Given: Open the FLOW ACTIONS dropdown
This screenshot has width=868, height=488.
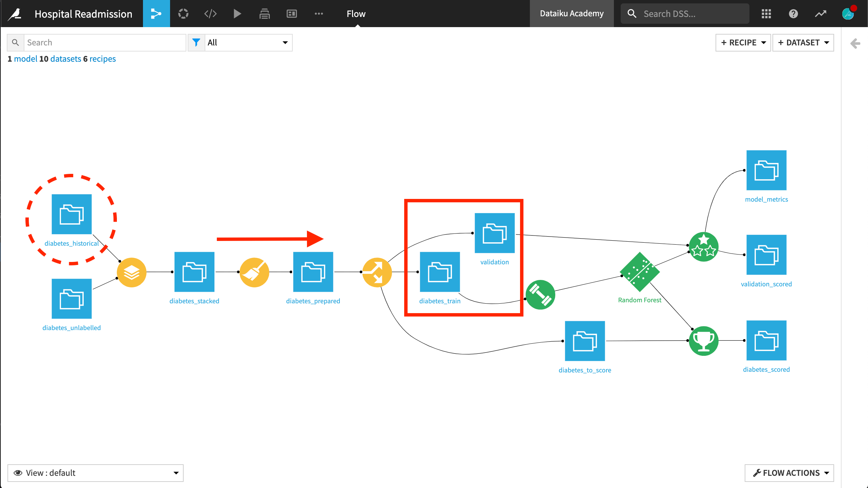Looking at the screenshot, I should (789, 473).
